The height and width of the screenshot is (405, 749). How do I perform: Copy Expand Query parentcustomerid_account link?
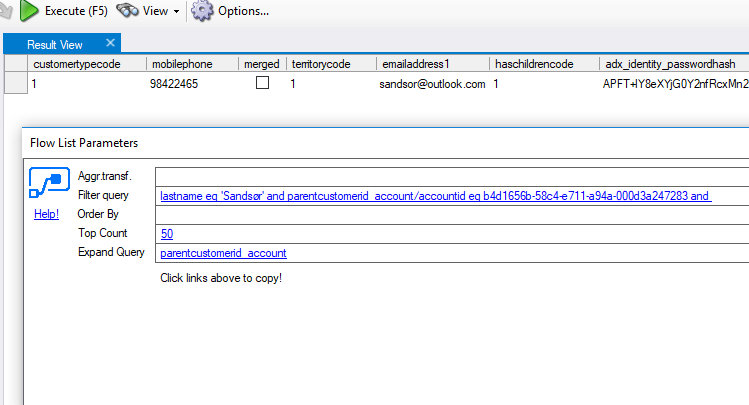coord(223,253)
